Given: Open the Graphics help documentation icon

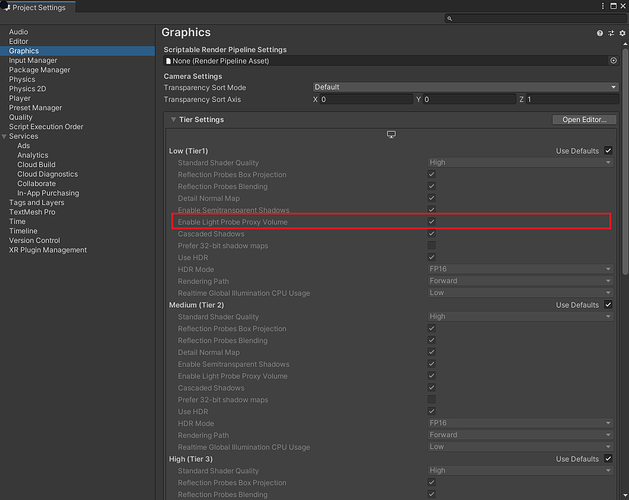Looking at the screenshot, I should coord(600,33).
